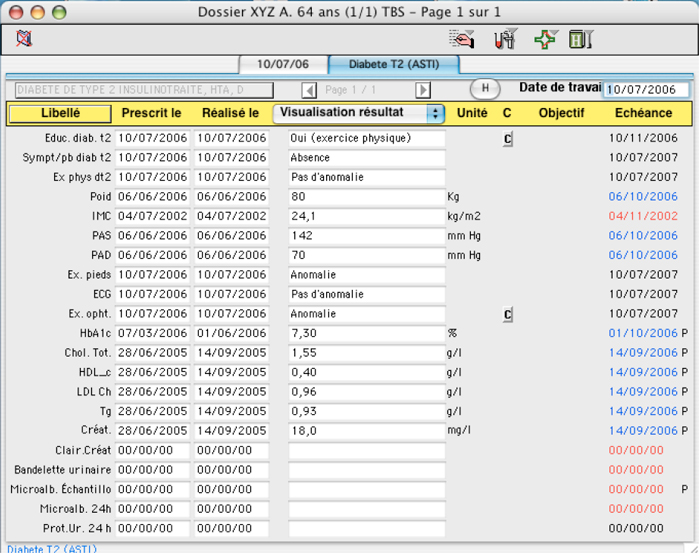The height and width of the screenshot is (554, 700).
Task: Open the H history filter icon
Action: coord(581,39)
